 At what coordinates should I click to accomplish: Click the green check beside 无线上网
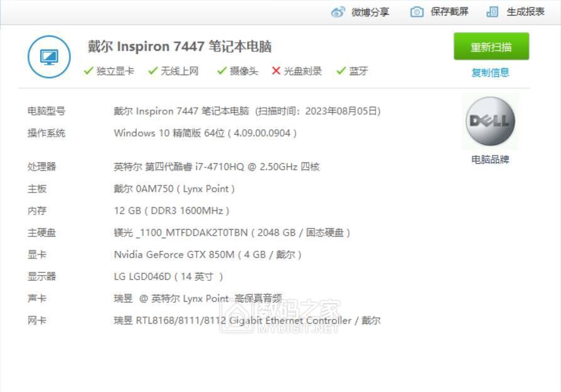coord(152,71)
